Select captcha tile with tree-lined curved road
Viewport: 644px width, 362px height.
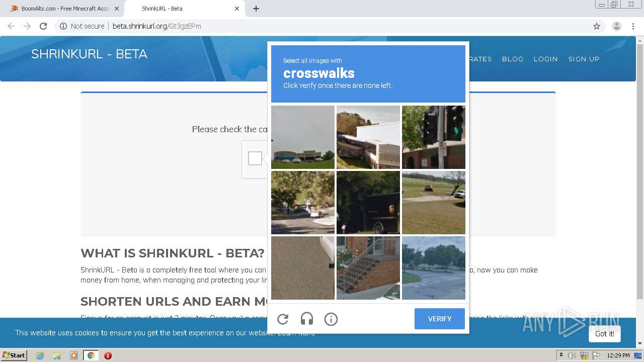click(x=303, y=203)
